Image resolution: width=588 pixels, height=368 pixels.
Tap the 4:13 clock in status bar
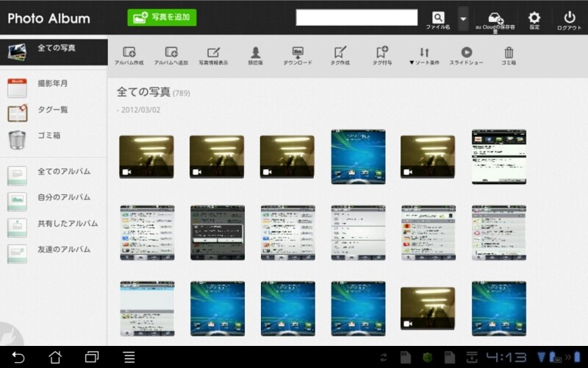pos(506,357)
